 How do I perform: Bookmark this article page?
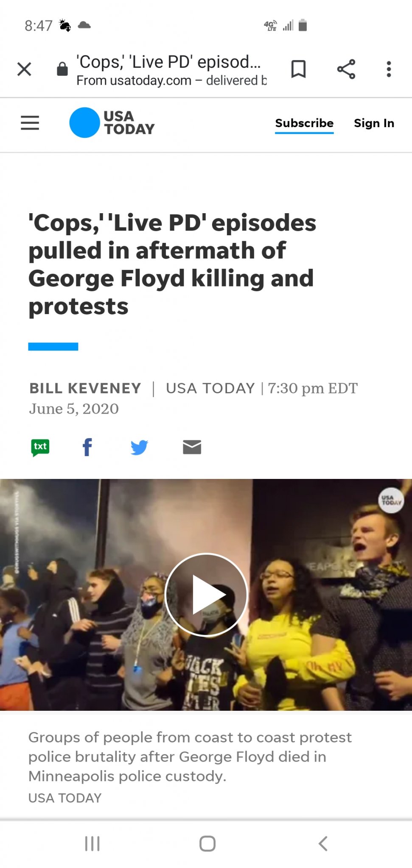click(x=298, y=69)
